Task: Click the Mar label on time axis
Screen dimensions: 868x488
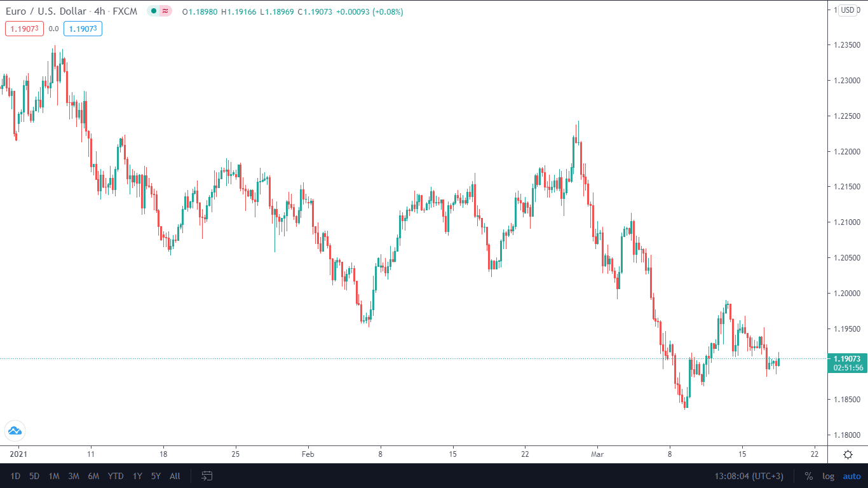Action: point(597,454)
